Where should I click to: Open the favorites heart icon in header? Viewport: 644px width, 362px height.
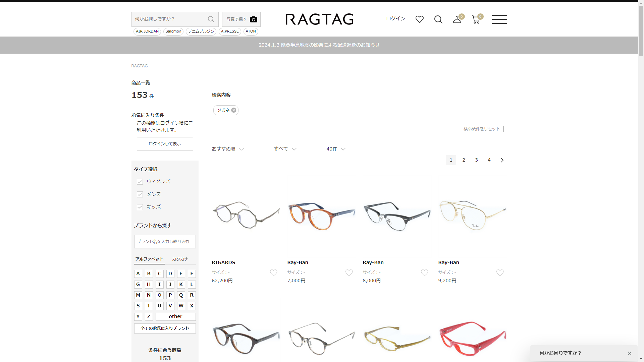click(419, 19)
